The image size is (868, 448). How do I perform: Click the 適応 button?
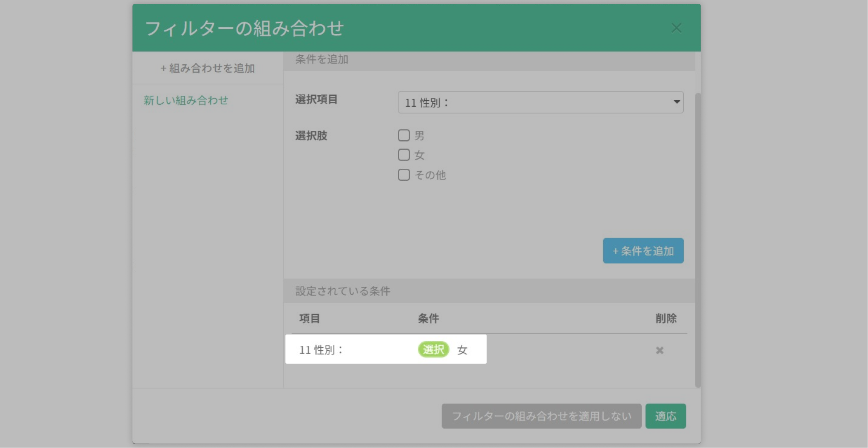point(666,416)
